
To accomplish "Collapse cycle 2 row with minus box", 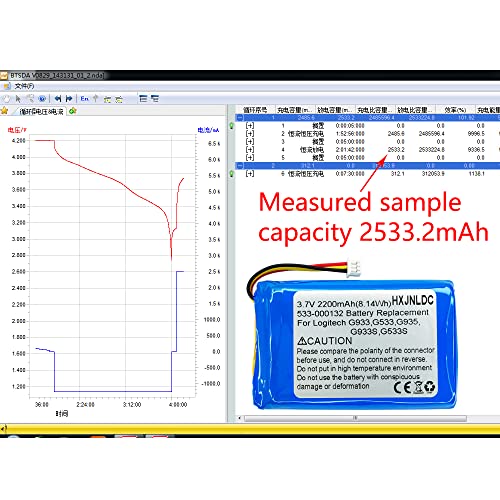I will [240, 166].
